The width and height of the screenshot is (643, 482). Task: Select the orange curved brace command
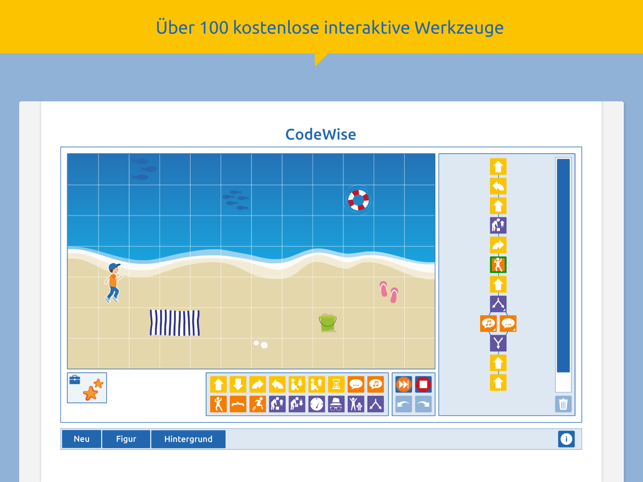pyautogui.click(x=238, y=404)
